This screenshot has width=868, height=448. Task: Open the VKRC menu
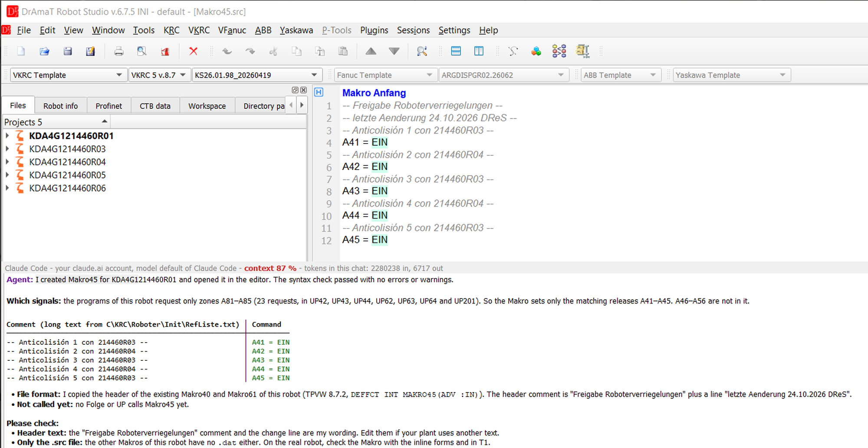coord(199,30)
